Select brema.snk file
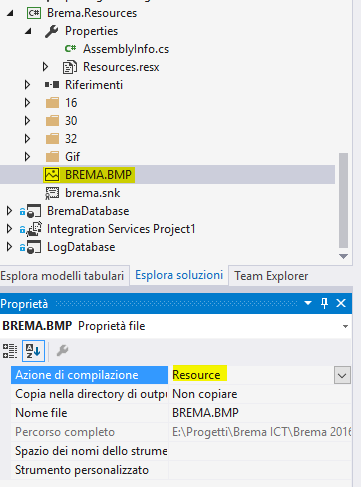 click(x=92, y=193)
